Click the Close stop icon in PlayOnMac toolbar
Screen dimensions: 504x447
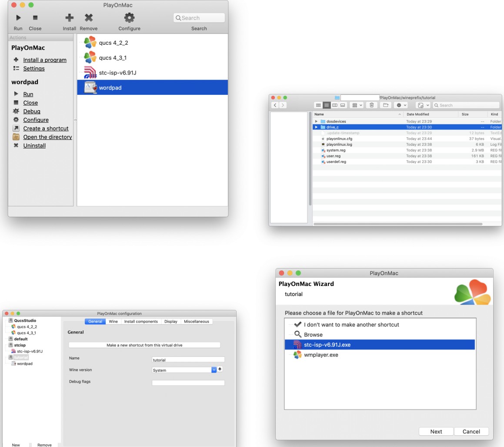coord(35,18)
